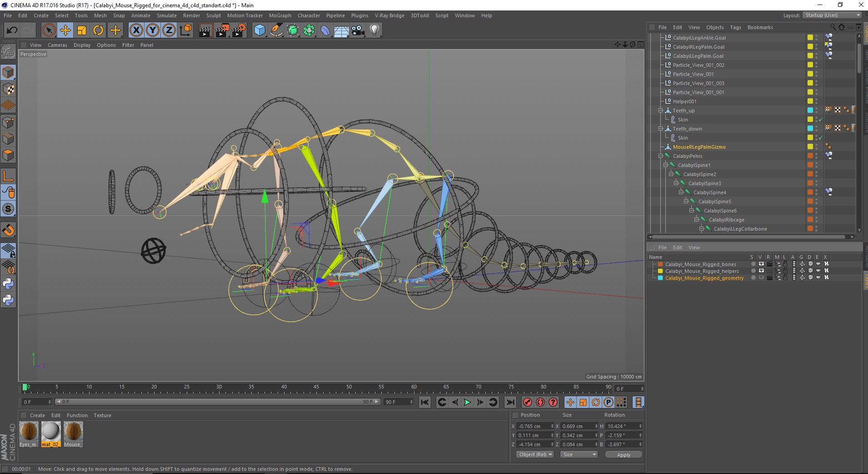The height and width of the screenshot is (474, 868).
Task: Select the CalabyiLLegCollarbone object
Action: [740, 229]
